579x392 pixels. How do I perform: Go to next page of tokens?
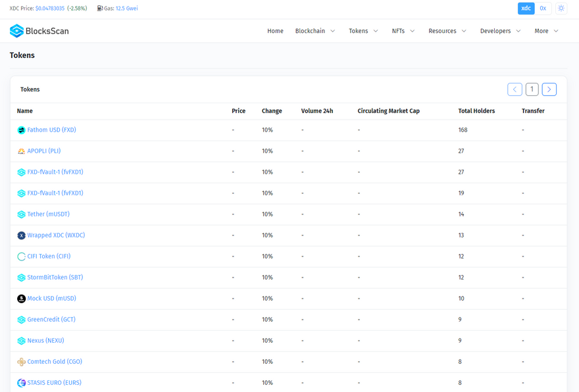549,89
